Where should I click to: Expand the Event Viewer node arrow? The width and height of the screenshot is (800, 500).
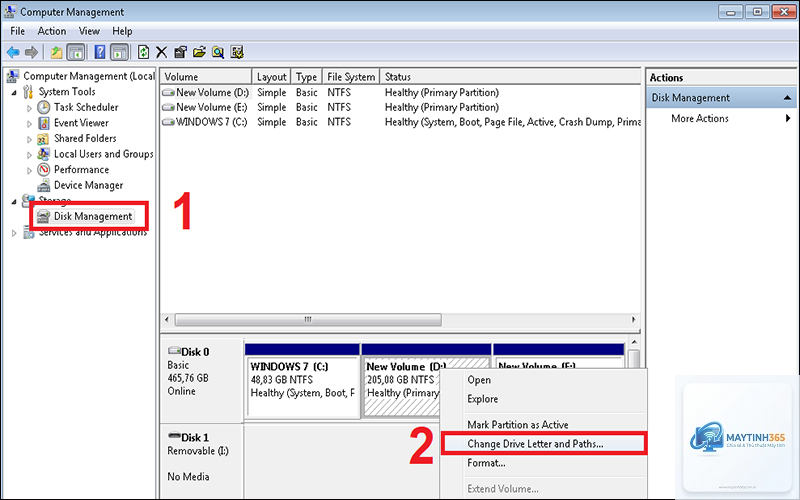[x=29, y=123]
